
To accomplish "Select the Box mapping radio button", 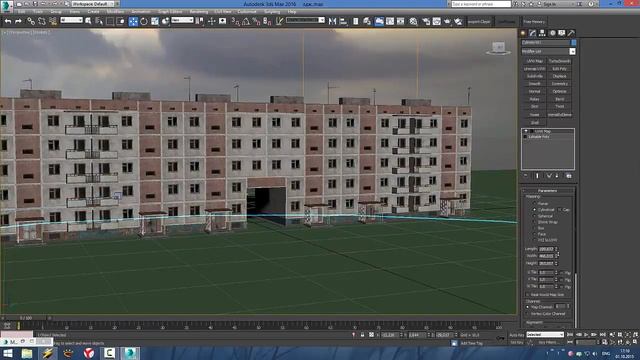I will [534, 228].
